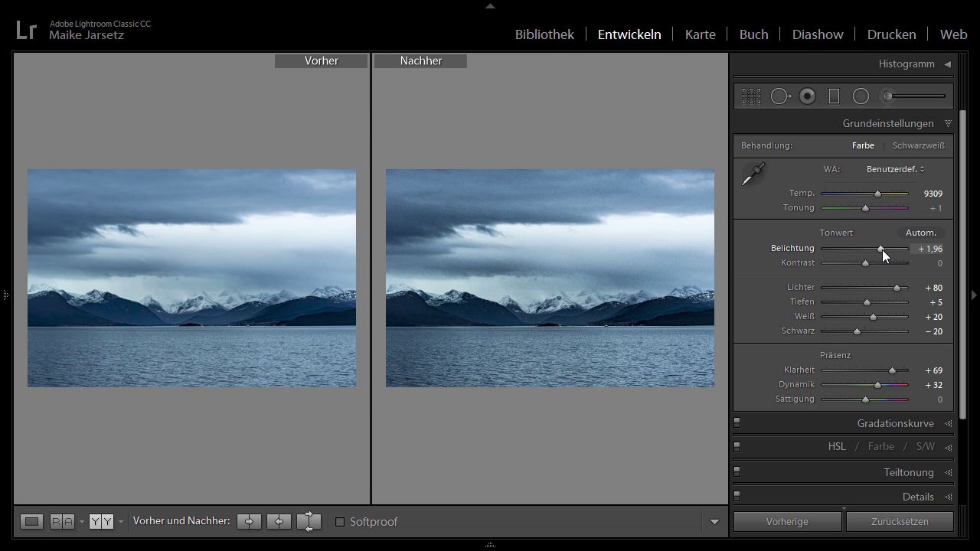This screenshot has width=980, height=551.
Task: Click the Temp. value 9309 field
Action: click(x=933, y=194)
